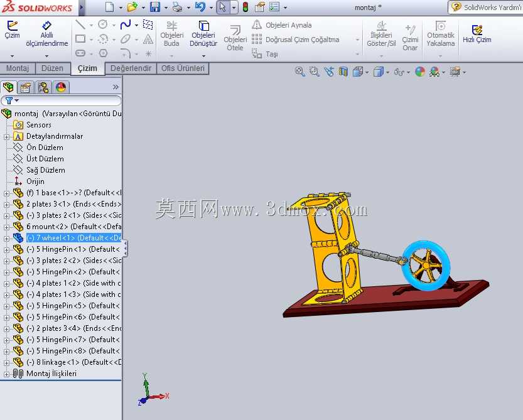Image resolution: width=523 pixels, height=420 pixels.
Task: Expand the Detaylandırmalar tree node
Action: 6,136
